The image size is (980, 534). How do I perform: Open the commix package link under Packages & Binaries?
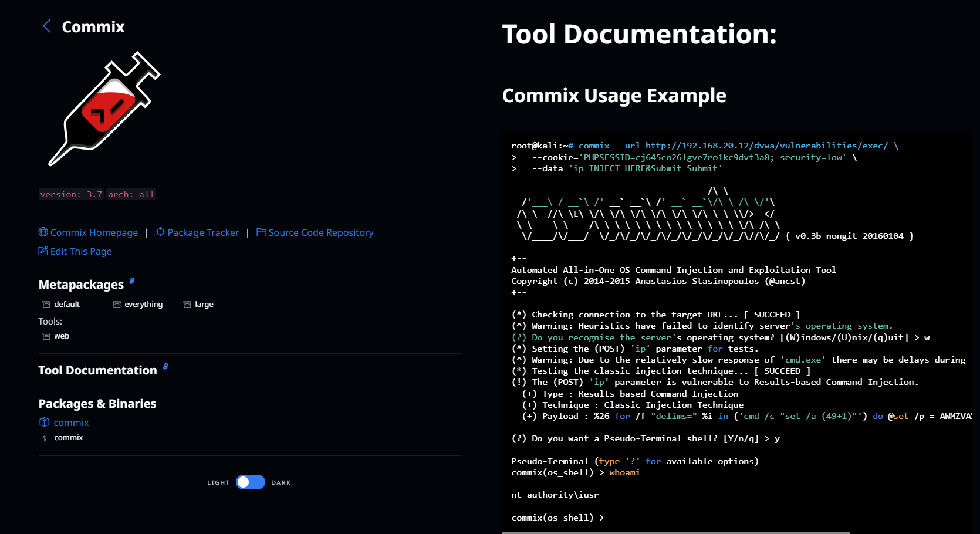tap(71, 422)
